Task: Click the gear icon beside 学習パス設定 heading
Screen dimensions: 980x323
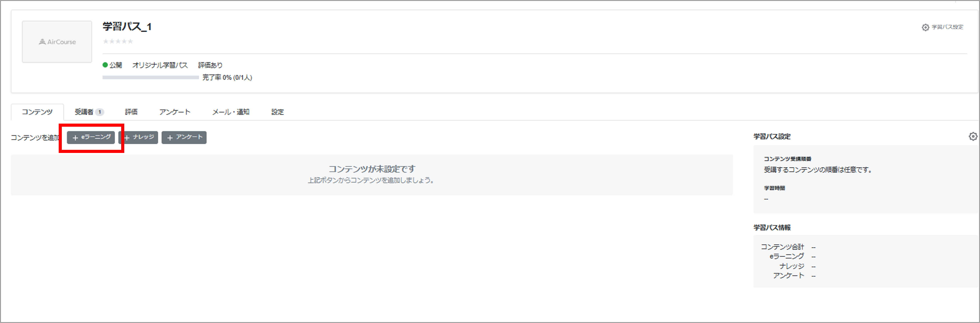Action: (x=972, y=136)
